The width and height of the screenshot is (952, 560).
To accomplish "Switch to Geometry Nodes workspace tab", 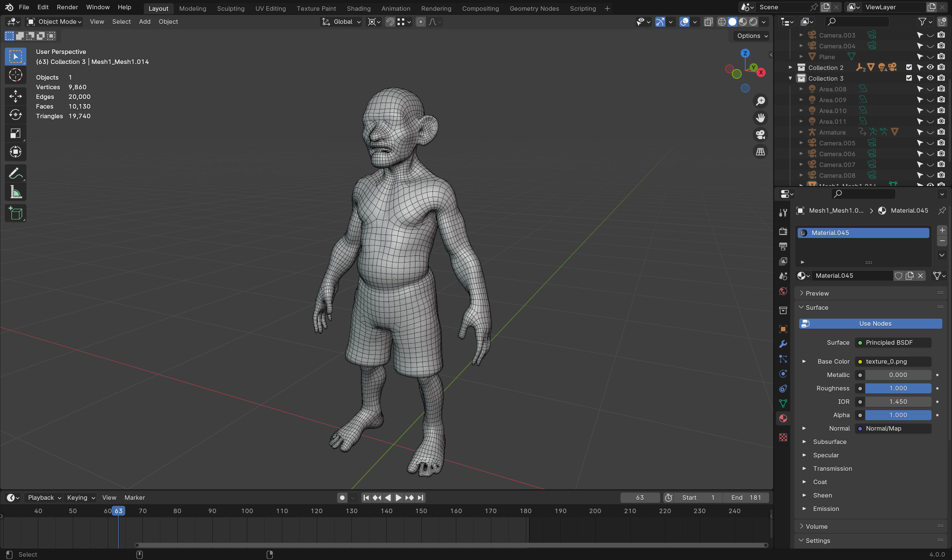I will pos(534,8).
